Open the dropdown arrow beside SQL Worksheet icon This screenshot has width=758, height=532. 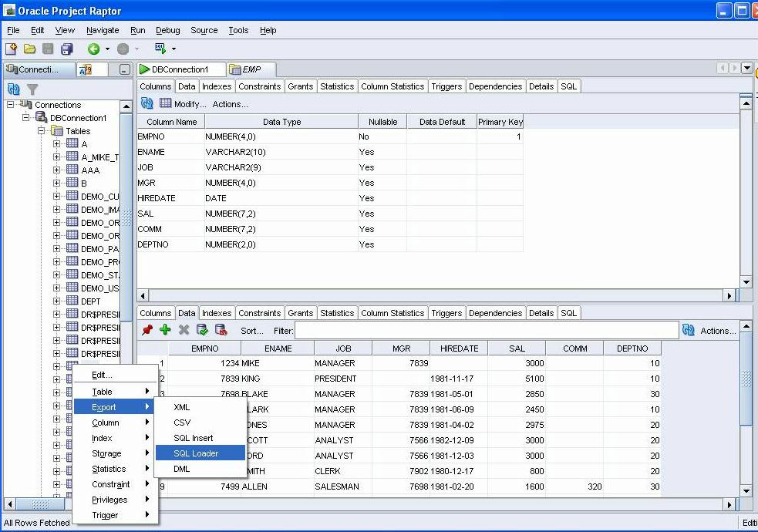pos(173,49)
